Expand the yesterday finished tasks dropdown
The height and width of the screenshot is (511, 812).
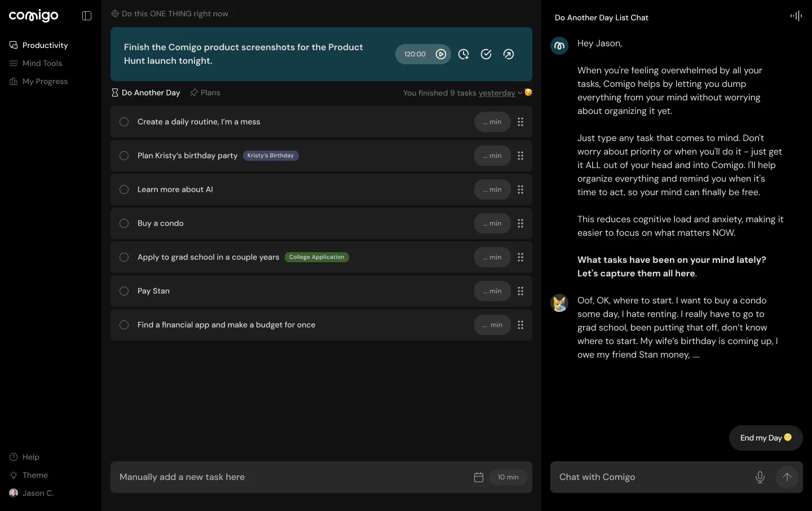500,93
